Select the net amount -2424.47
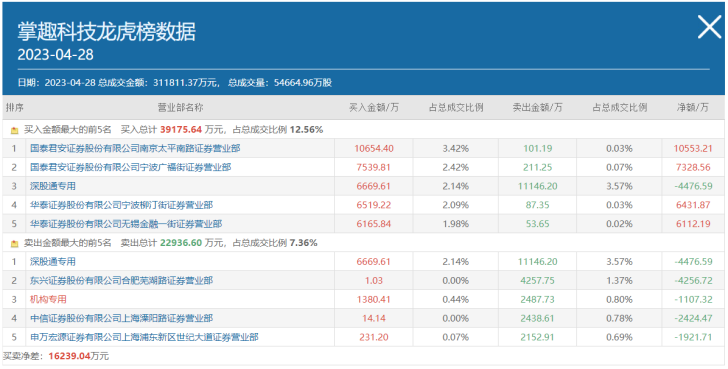The width and height of the screenshot is (728, 369). tap(693, 318)
